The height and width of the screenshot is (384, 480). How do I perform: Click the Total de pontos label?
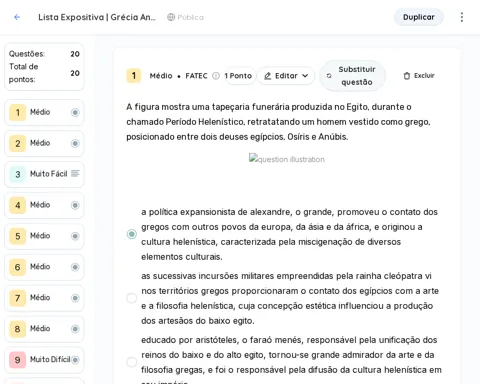[23, 73]
